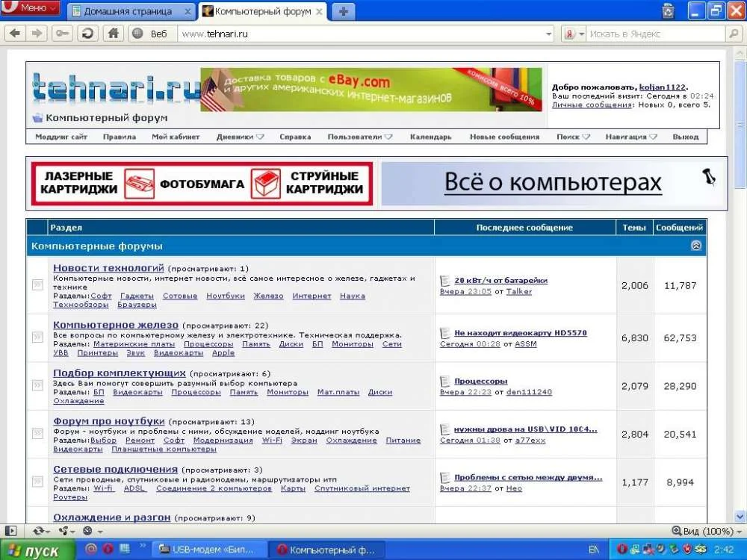Open the Видеокарты subsection under Компьютерное железо
747x560 pixels.
pyautogui.click(x=179, y=353)
